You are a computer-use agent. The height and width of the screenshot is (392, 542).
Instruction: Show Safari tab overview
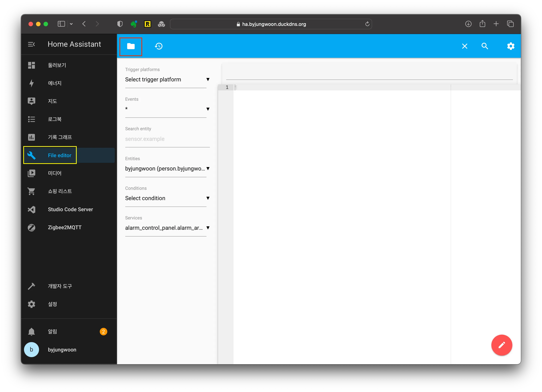(x=510, y=24)
